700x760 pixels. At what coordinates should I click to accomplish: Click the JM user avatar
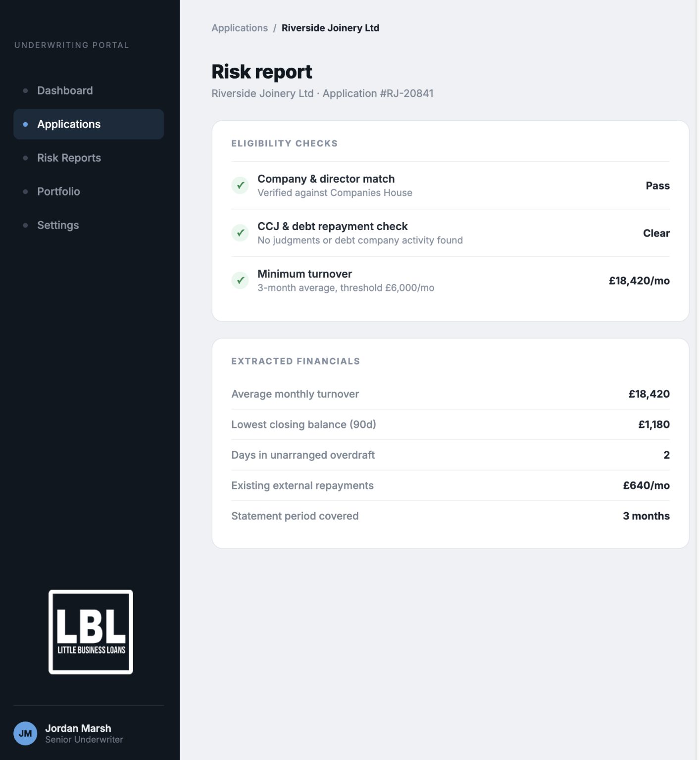tap(25, 734)
